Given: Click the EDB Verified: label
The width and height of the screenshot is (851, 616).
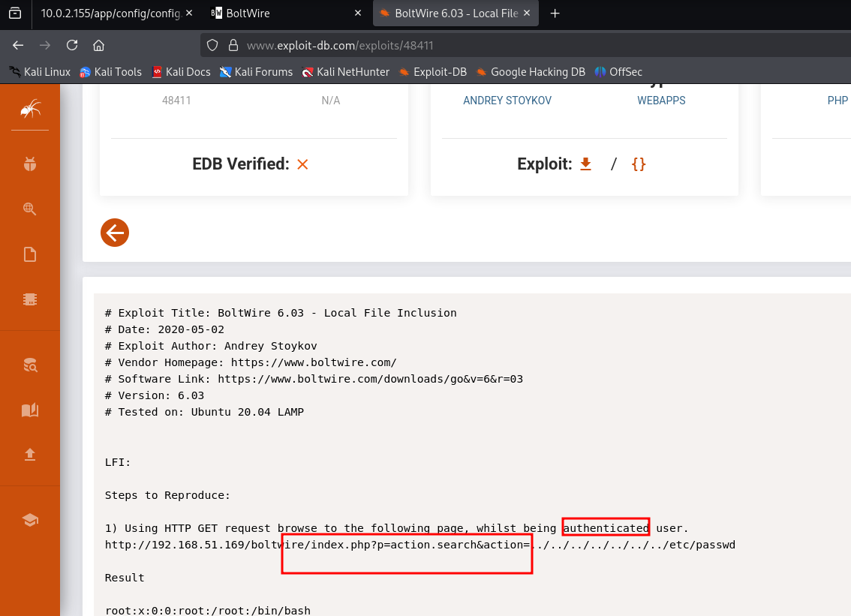Looking at the screenshot, I should tap(240, 164).
